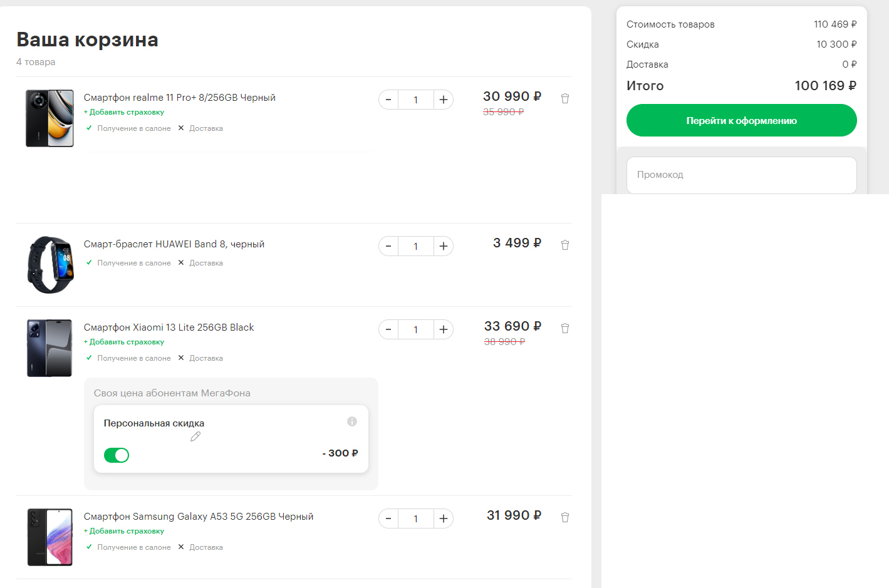Click Перейти к оформлению button
This screenshot has height=588, width=889.
[x=742, y=120]
